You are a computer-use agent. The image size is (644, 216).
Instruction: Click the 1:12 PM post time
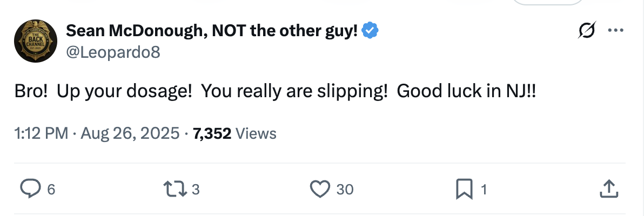point(41,133)
